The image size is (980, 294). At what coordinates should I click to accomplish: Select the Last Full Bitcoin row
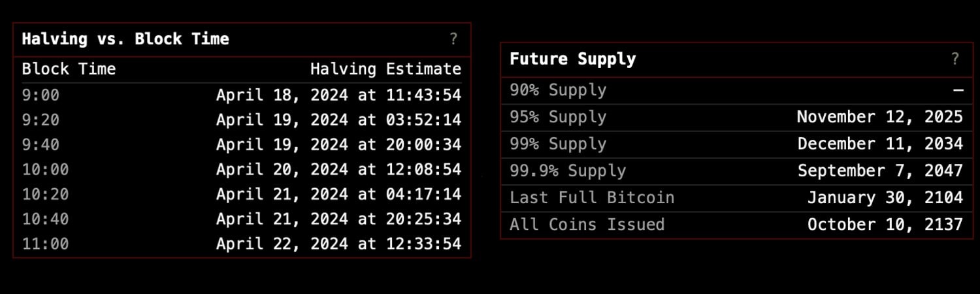735,198
